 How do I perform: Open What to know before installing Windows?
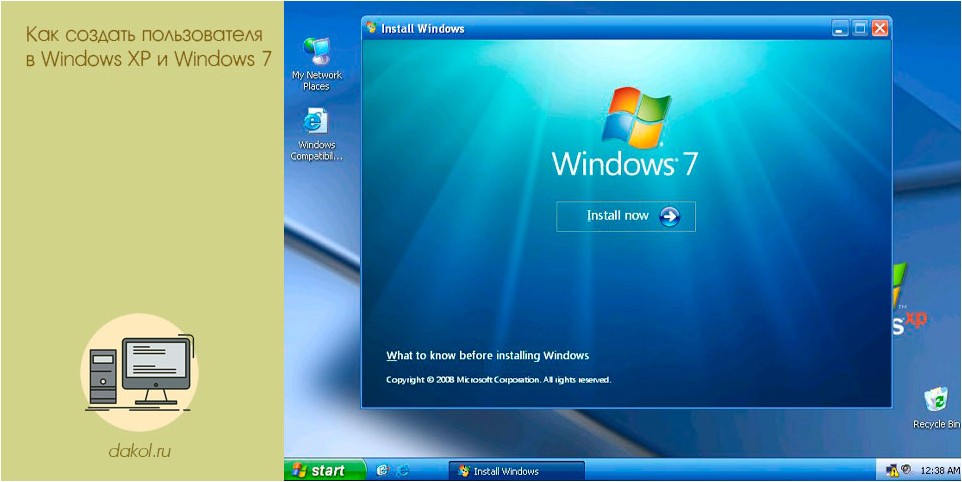click(x=487, y=356)
